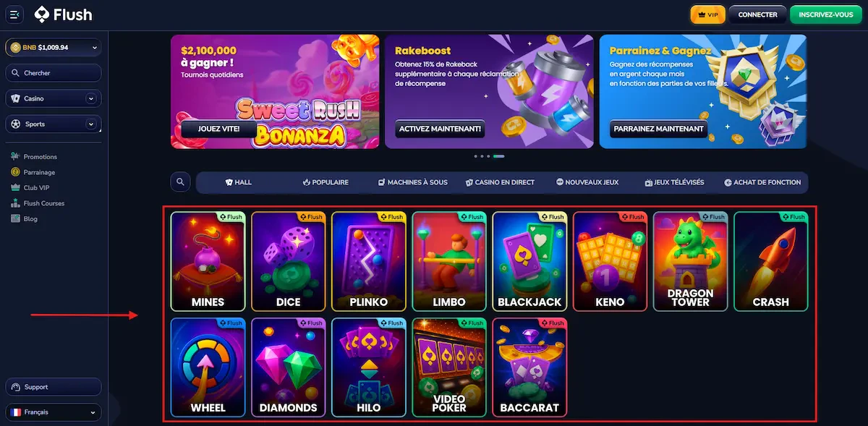Collapse the sidebar with the hamburger menu icon

(x=14, y=14)
